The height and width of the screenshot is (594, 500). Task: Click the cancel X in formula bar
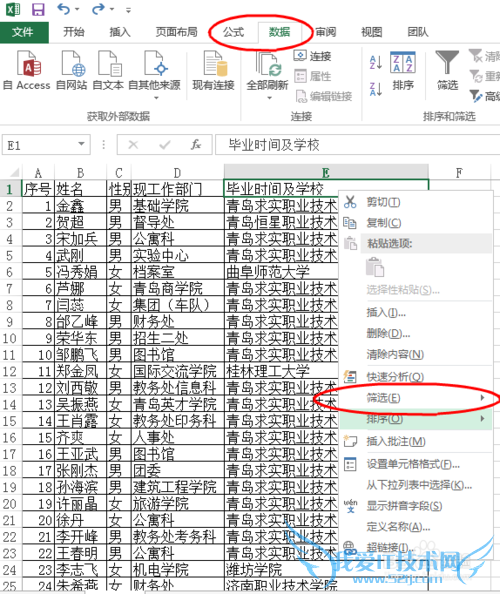click(x=133, y=144)
